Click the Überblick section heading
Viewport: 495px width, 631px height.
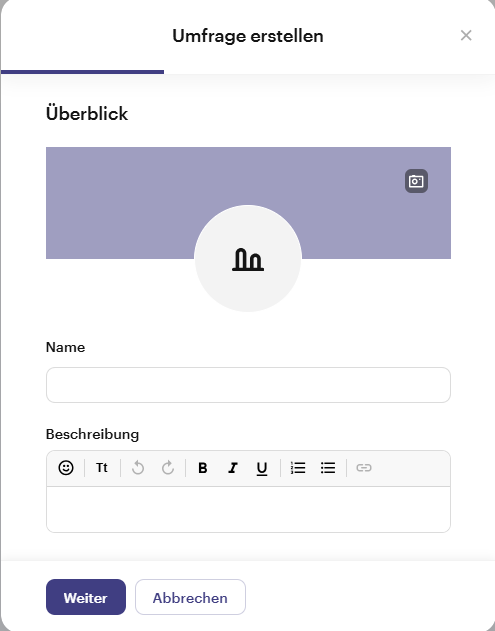87,113
